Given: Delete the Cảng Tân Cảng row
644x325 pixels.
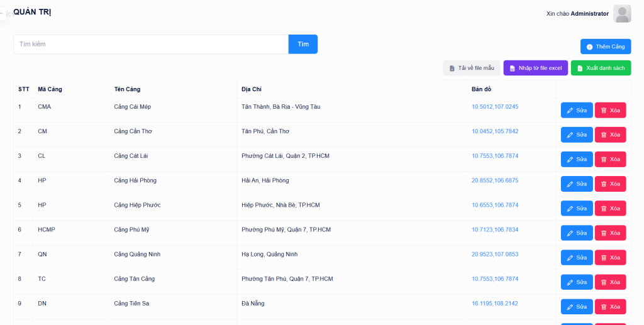Looking at the screenshot, I should coord(610,282).
